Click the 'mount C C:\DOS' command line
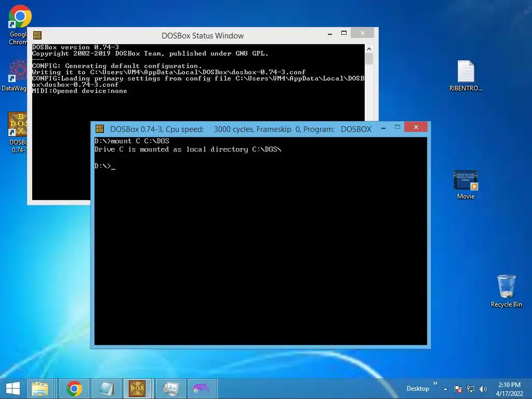The height and width of the screenshot is (399, 532). click(x=131, y=141)
